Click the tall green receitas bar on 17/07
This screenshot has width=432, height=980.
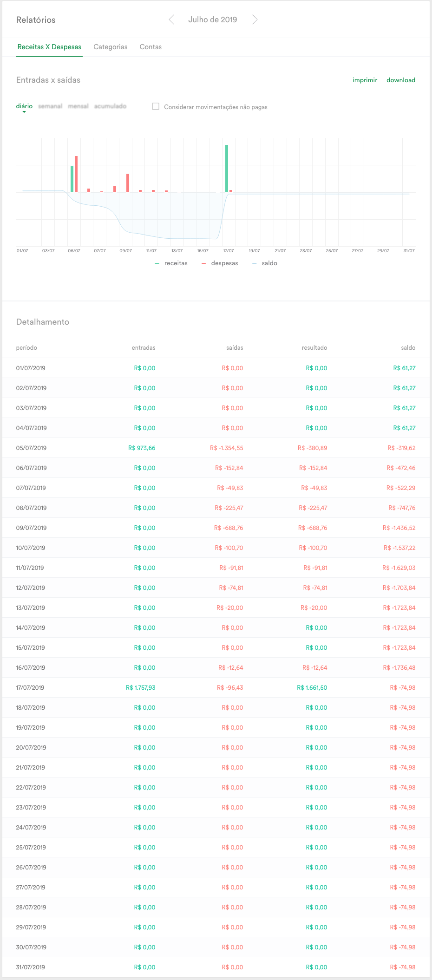[227, 169]
